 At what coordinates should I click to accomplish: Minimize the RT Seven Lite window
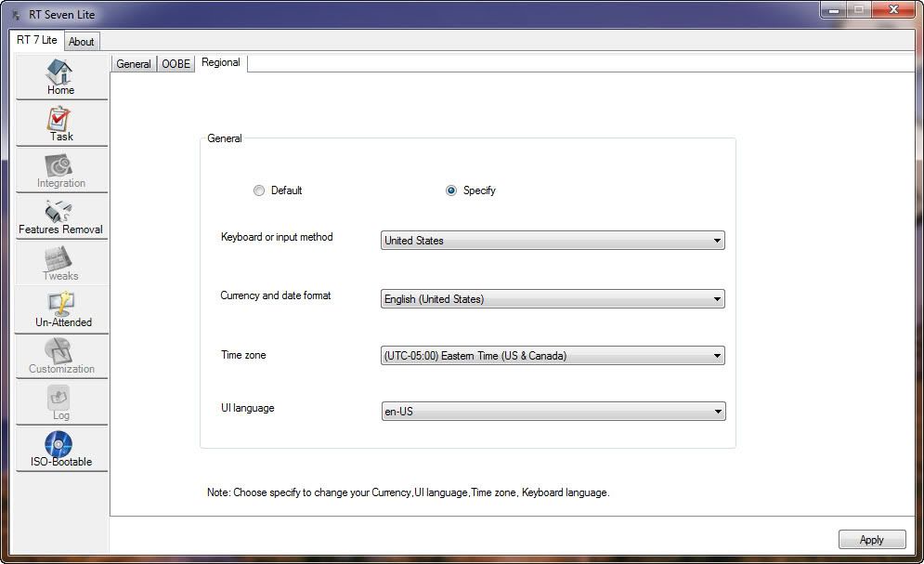point(834,10)
